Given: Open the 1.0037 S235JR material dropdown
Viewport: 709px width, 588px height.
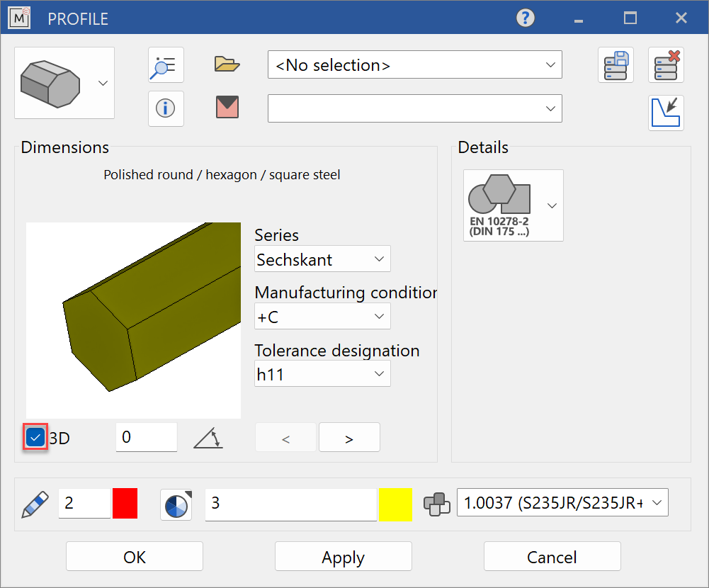Looking at the screenshot, I should 562,502.
